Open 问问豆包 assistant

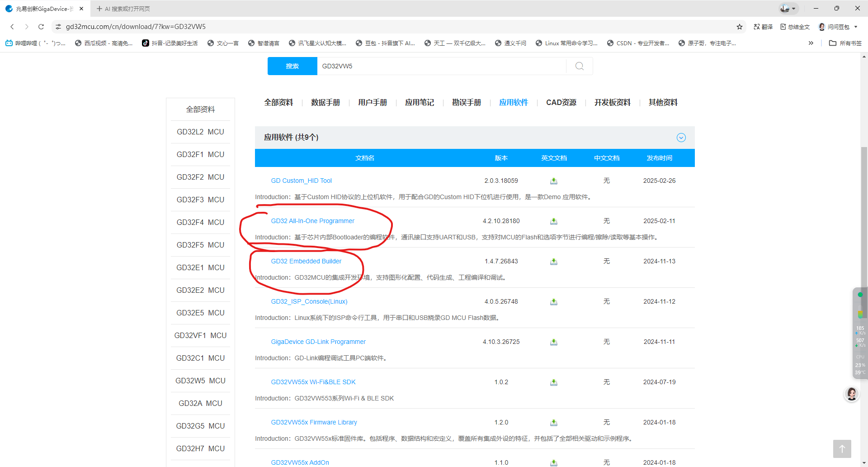click(x=834, y=27)
